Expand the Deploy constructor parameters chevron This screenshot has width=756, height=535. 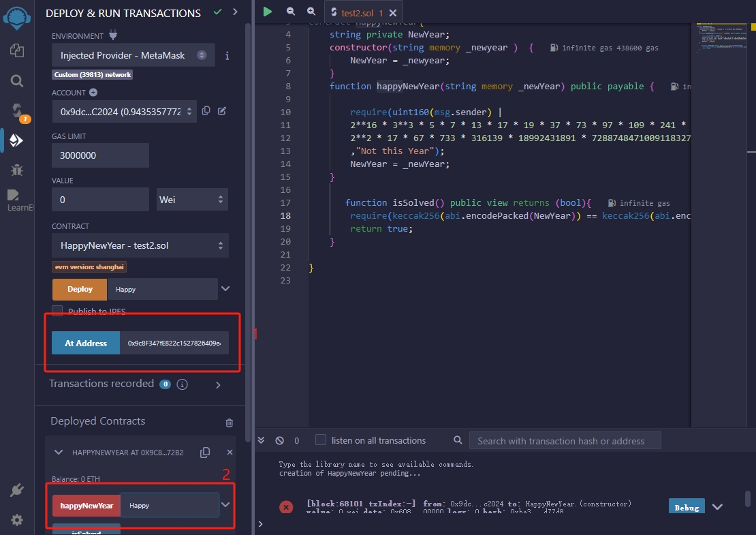pos(225,289)
